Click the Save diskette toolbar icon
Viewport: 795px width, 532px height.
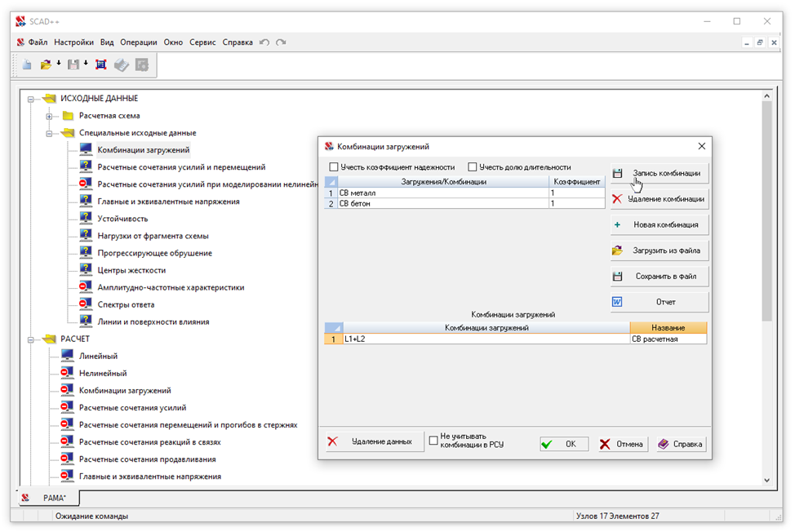pyautogui.click(x=73, y=64)
